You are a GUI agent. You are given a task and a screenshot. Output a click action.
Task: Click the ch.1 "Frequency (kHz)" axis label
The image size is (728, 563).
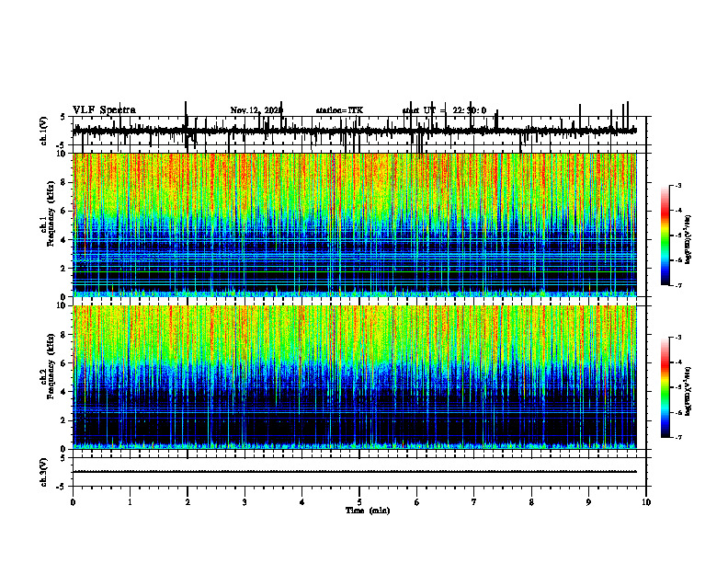coord(51,213)
